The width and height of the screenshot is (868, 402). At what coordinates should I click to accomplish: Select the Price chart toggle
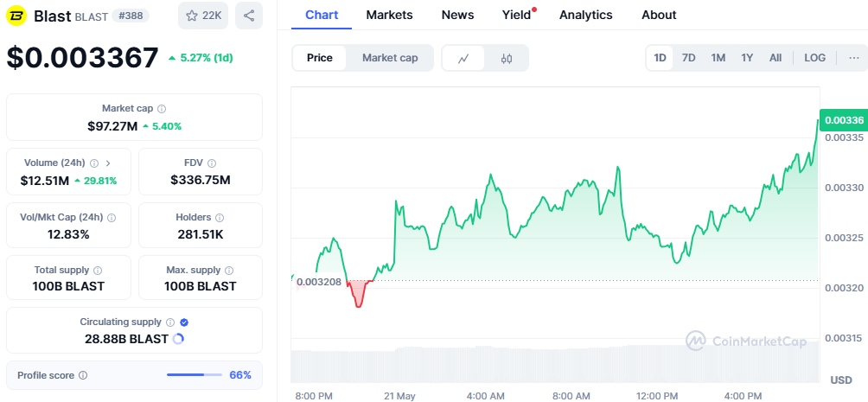click(x=319, y=58)
